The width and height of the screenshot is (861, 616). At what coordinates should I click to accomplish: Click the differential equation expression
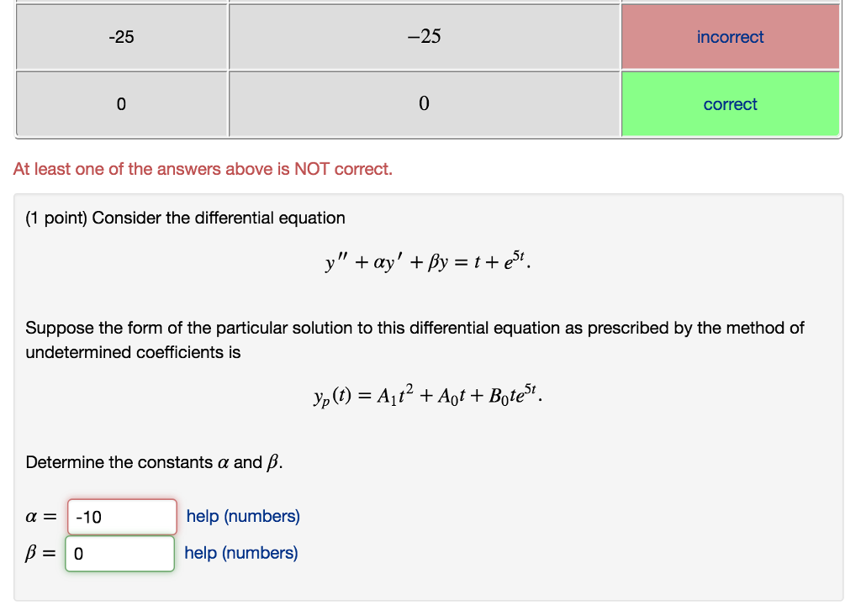427,261
